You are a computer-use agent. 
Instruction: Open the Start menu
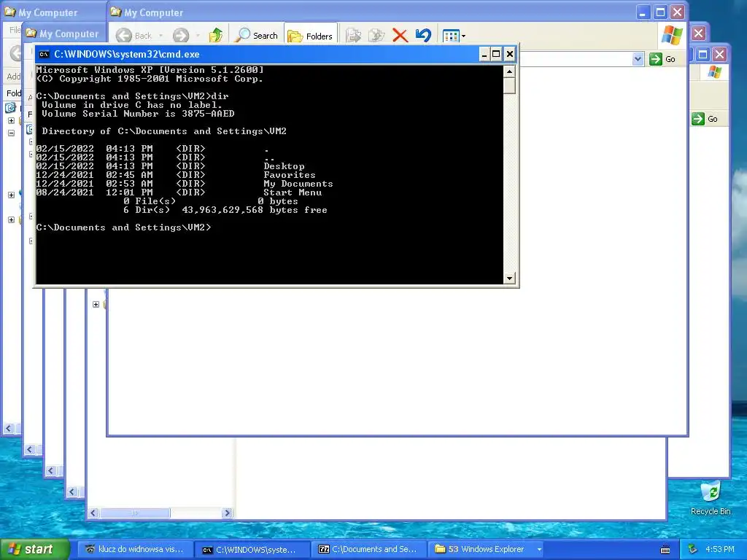coord(35,549)
